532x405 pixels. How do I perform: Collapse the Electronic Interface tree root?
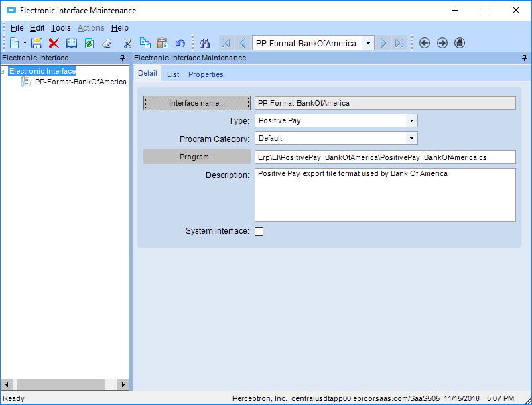(3, 71)
